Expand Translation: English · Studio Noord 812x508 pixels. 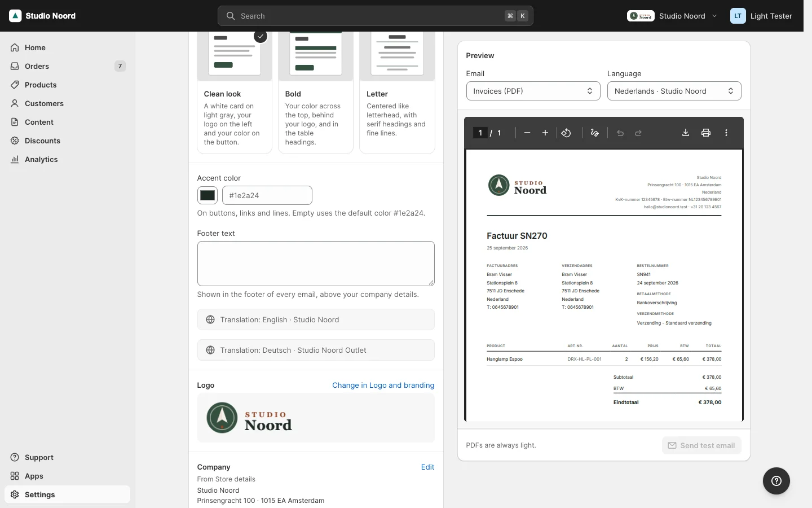pyautogui.click(x=316, y=319)
